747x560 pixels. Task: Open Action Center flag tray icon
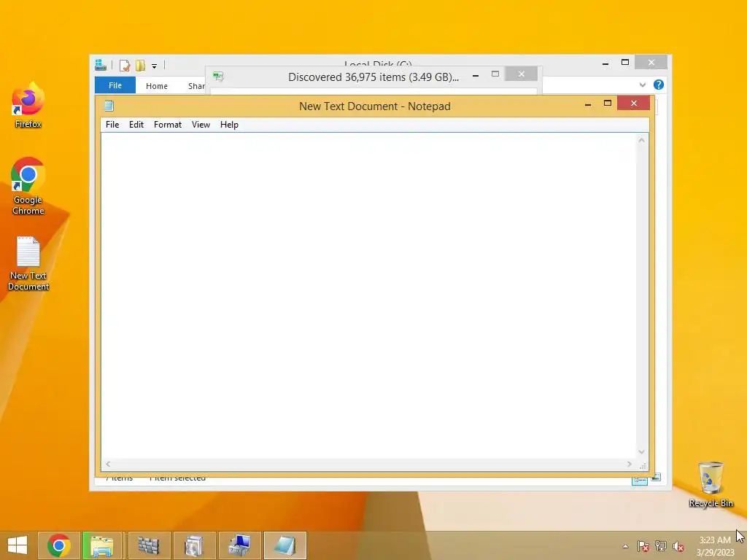point(643,546)
